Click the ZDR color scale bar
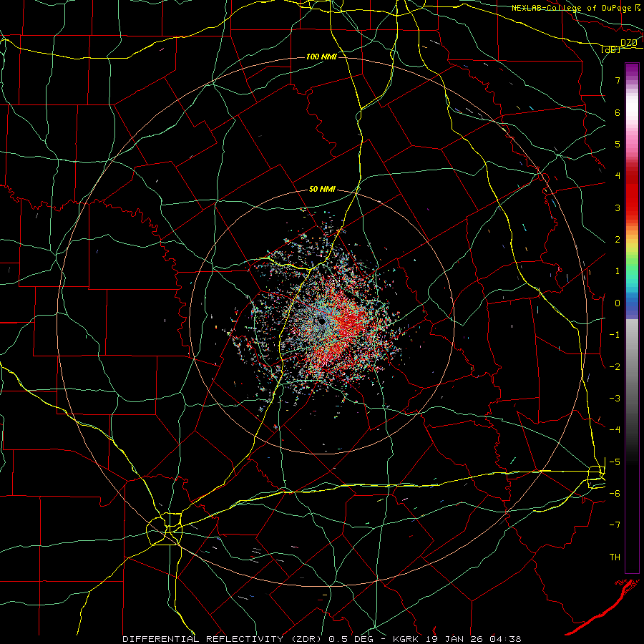The height and width of the screenshot is (644, 644). [x=632, y=318]
